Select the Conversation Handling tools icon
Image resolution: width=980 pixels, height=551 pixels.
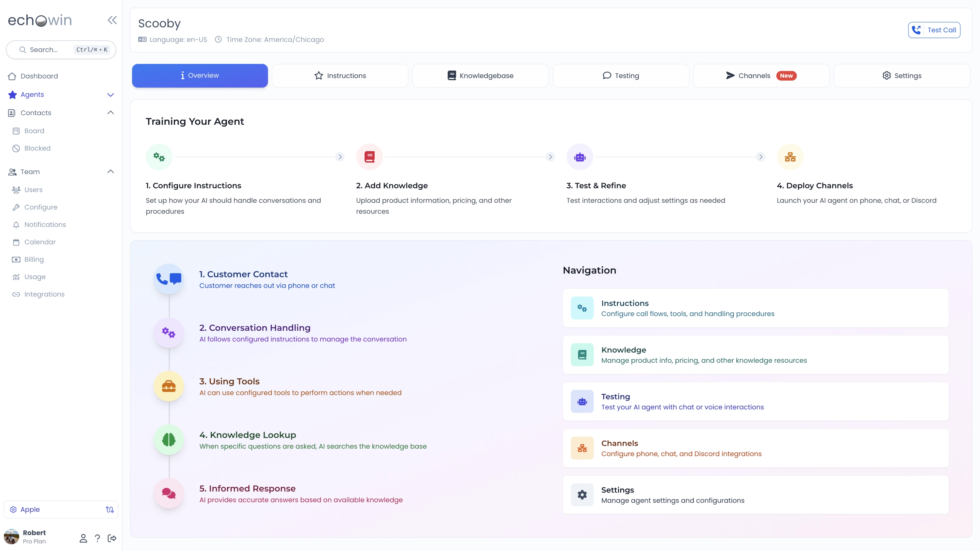(169, 332)
